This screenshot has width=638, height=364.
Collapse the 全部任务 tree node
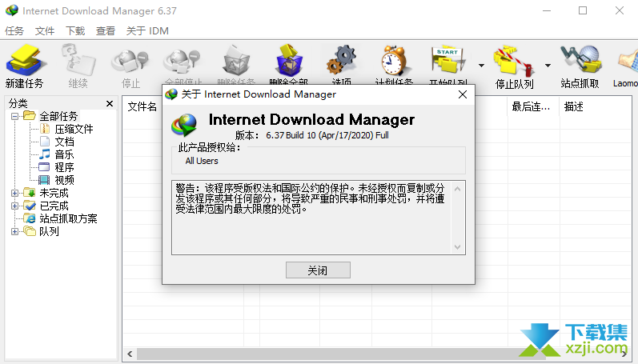coord(14,116)
